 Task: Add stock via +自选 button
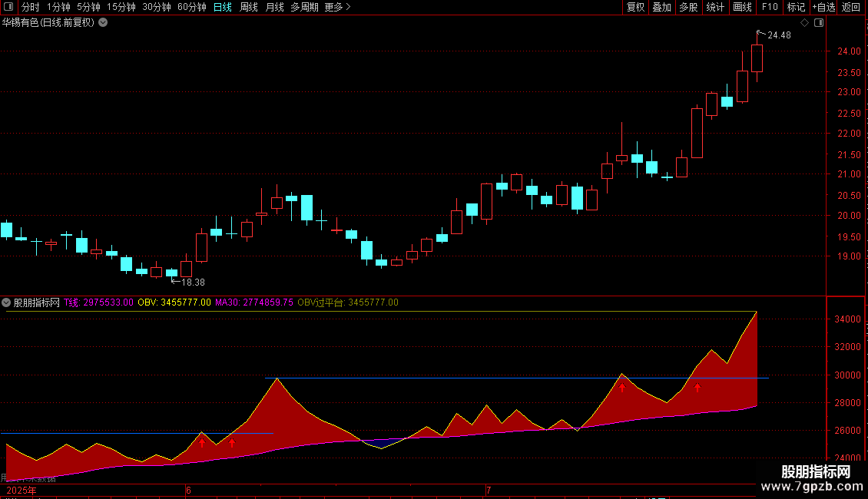[x=823, y=7]
